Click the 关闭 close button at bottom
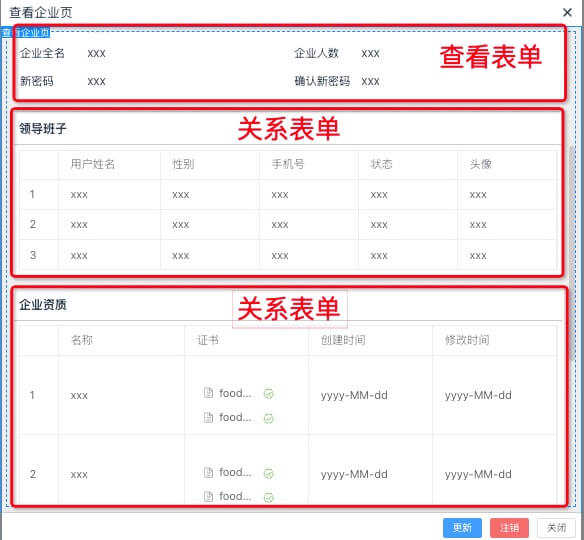The height and width of the screenshot is (540, 584). click(556, 527)
